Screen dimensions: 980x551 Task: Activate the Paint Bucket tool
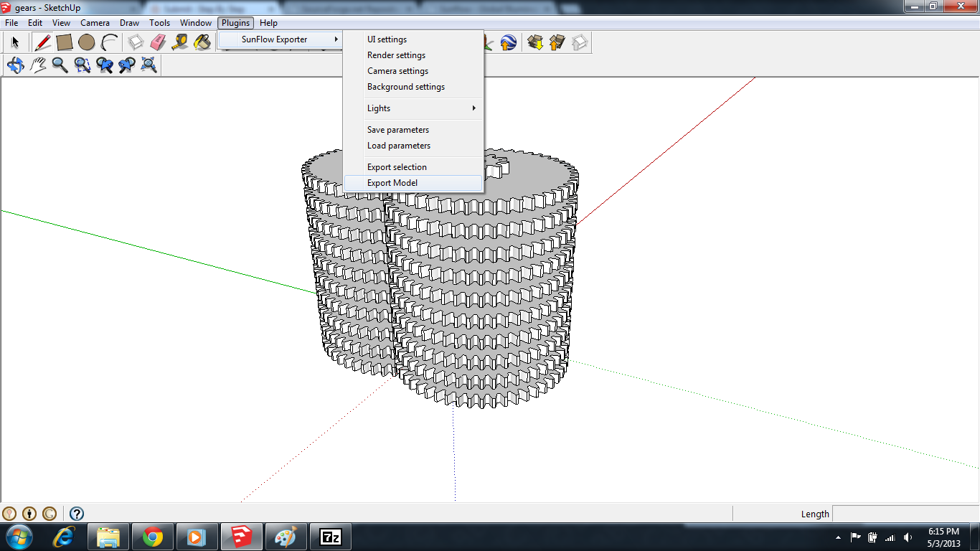[202, 42]
